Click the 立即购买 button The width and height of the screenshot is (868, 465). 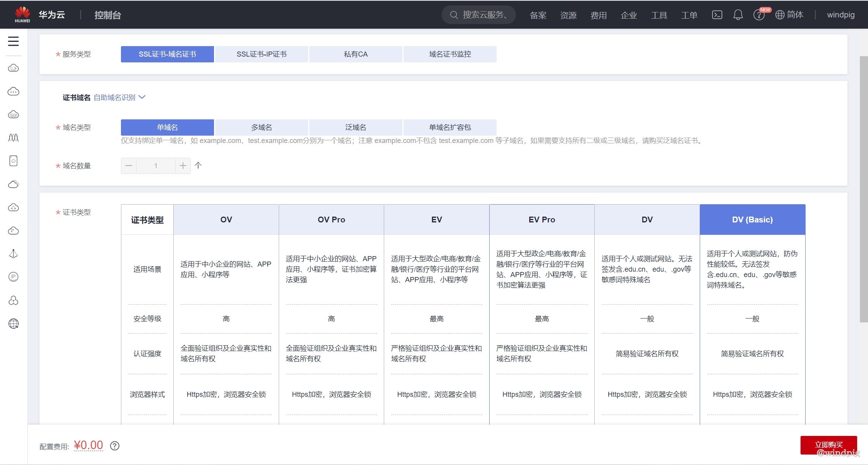[x=828, y=445]
